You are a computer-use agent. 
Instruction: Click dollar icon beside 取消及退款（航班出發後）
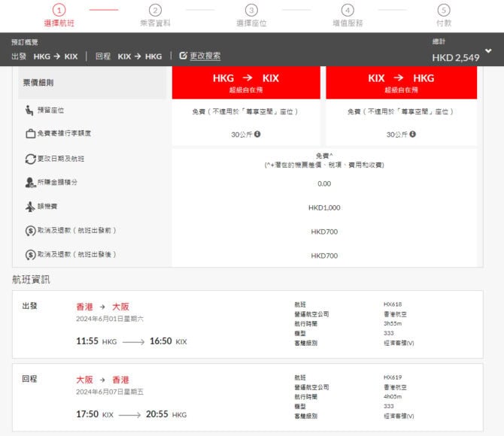(30, 254)
